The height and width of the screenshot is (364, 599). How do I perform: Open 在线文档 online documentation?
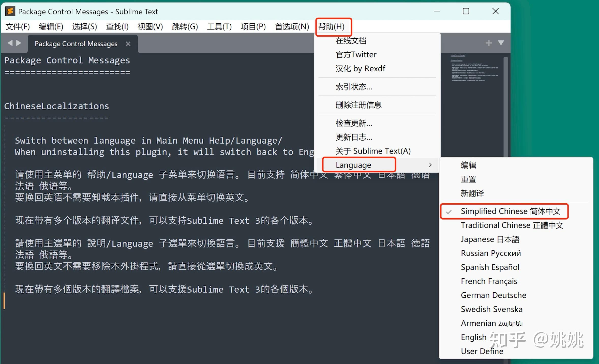point(351,40)
